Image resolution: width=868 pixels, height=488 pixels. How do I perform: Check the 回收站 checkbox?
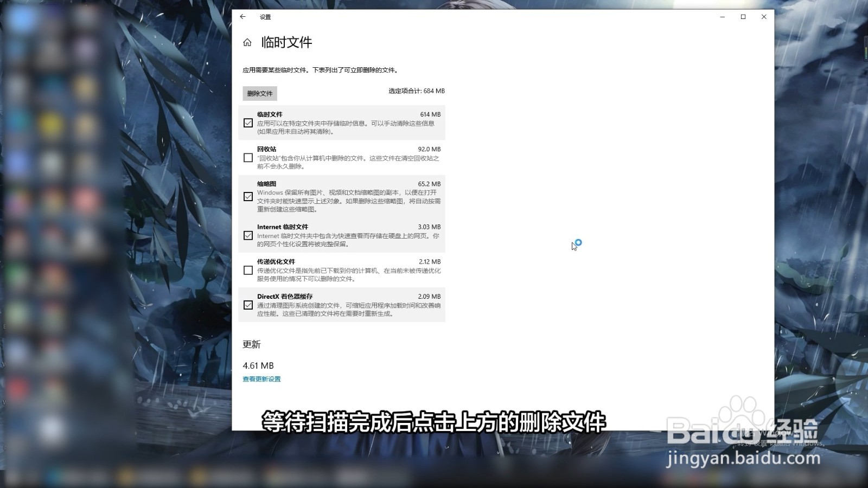[248, 158]
